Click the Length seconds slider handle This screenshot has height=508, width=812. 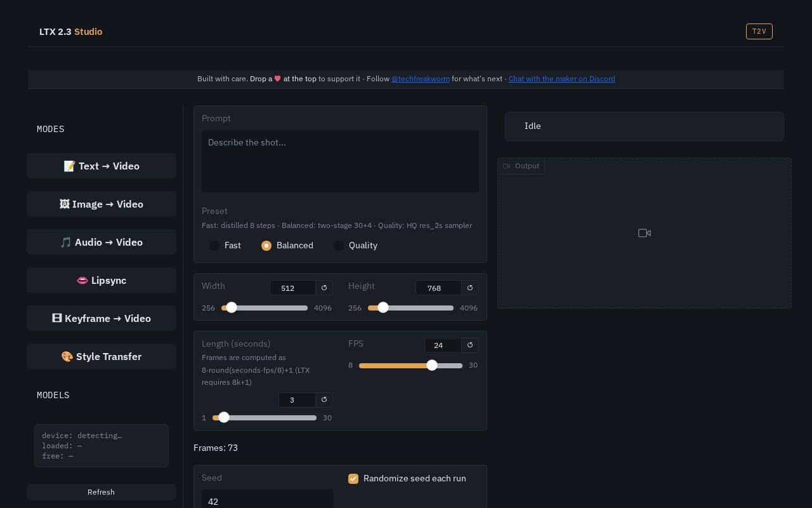click(x=224, y=417)
